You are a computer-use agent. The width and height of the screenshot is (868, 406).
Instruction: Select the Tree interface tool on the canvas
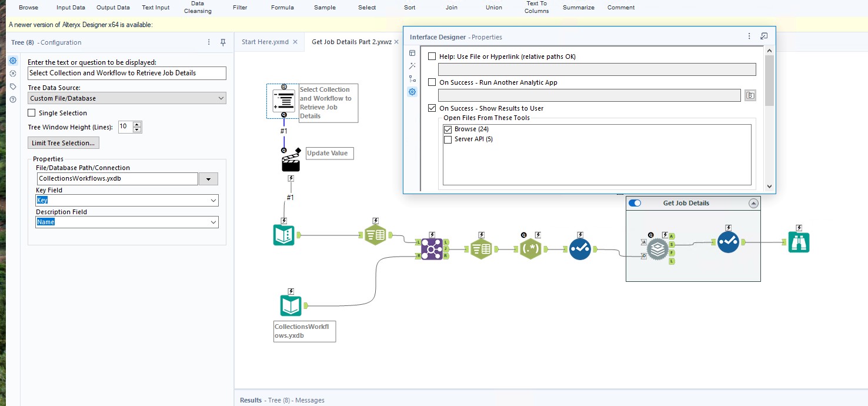point(283,100)
